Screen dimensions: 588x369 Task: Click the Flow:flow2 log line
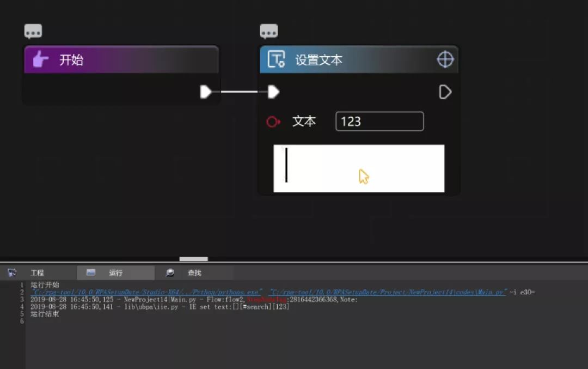click(194, 300)
